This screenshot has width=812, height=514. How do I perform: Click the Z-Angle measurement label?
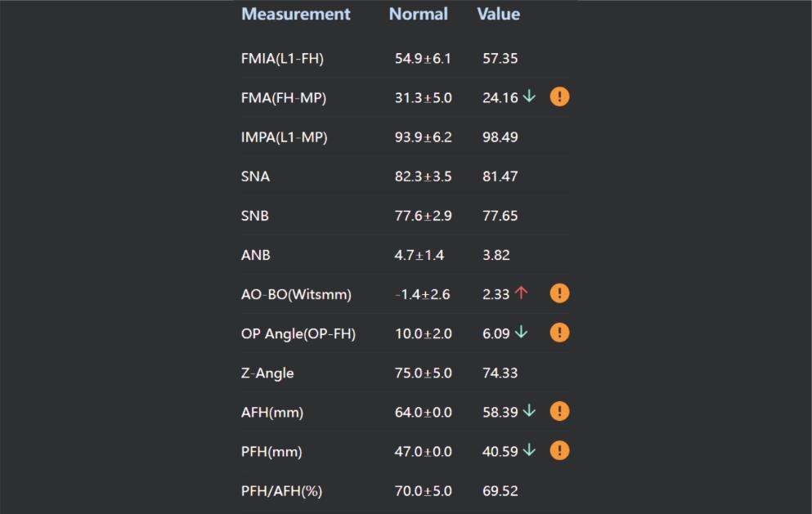[267, 373]
